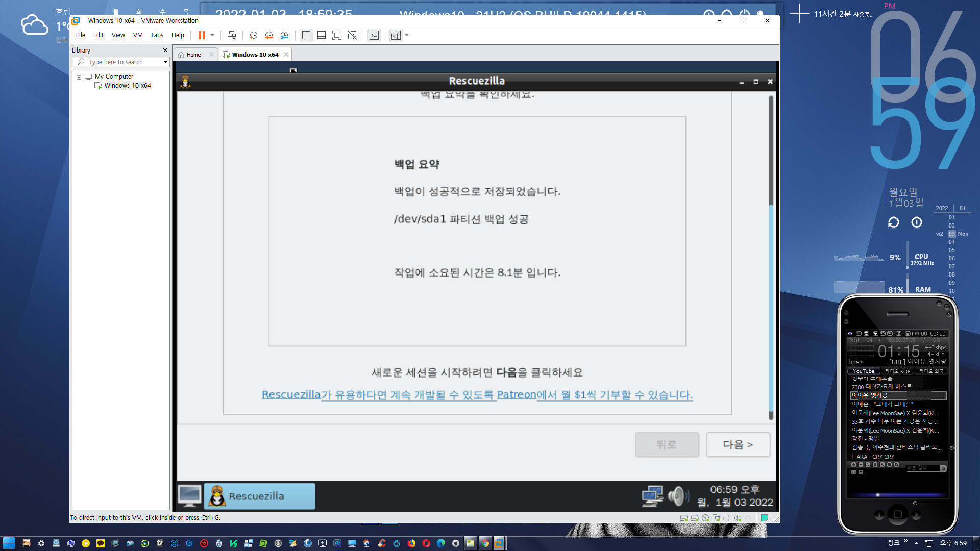Click the power icon in the desktop widget

[x=917, y=222]
